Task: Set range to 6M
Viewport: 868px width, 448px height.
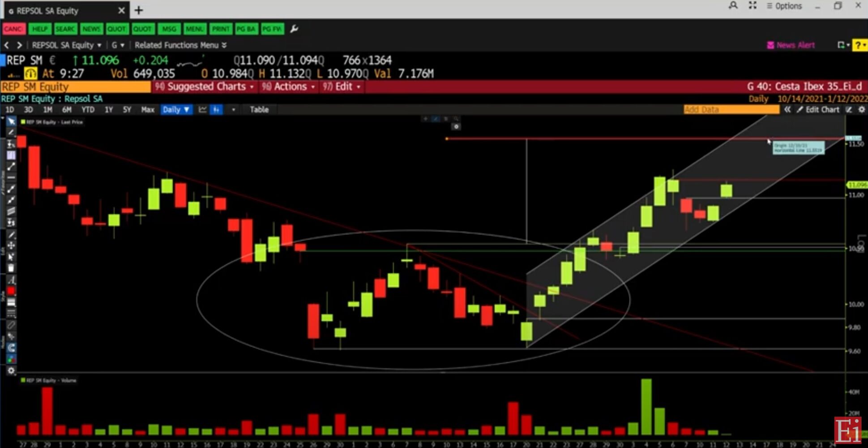Action: [67, 110]
